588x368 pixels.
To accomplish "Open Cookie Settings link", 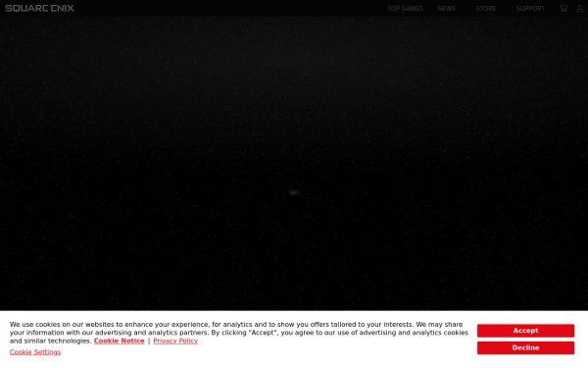I will pos(35,352).
